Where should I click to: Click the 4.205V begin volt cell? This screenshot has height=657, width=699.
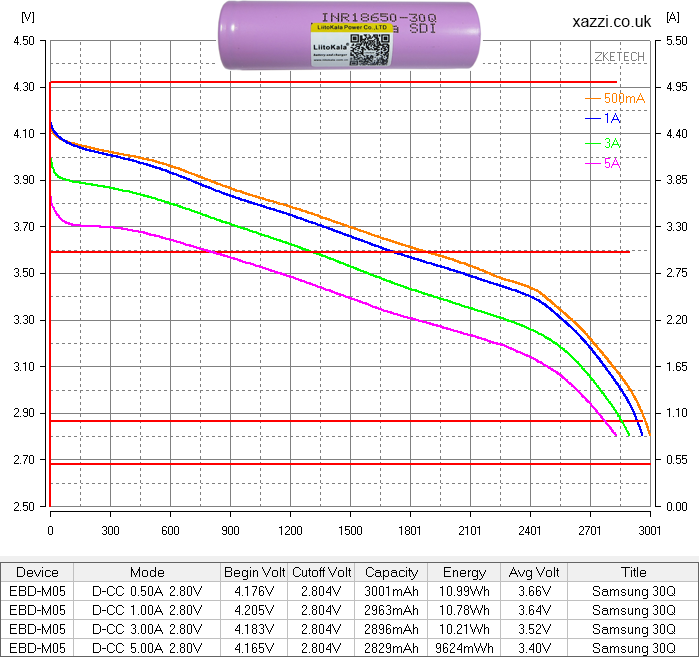coord(255,610)
